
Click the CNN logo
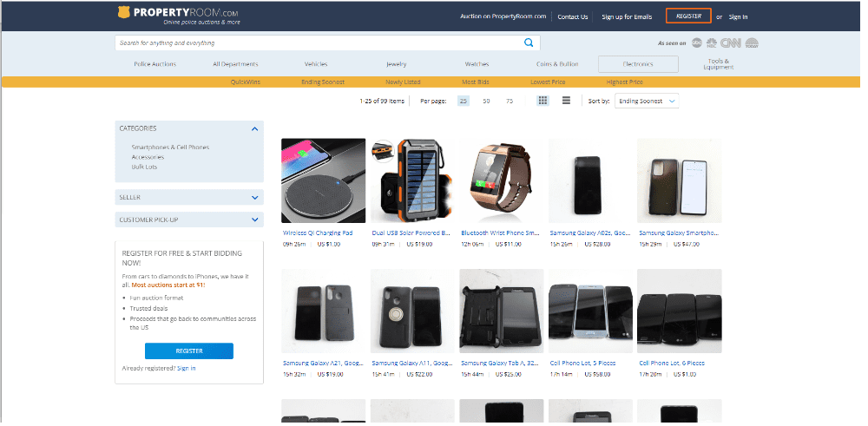pyautogui.click(x=731, y=43)
